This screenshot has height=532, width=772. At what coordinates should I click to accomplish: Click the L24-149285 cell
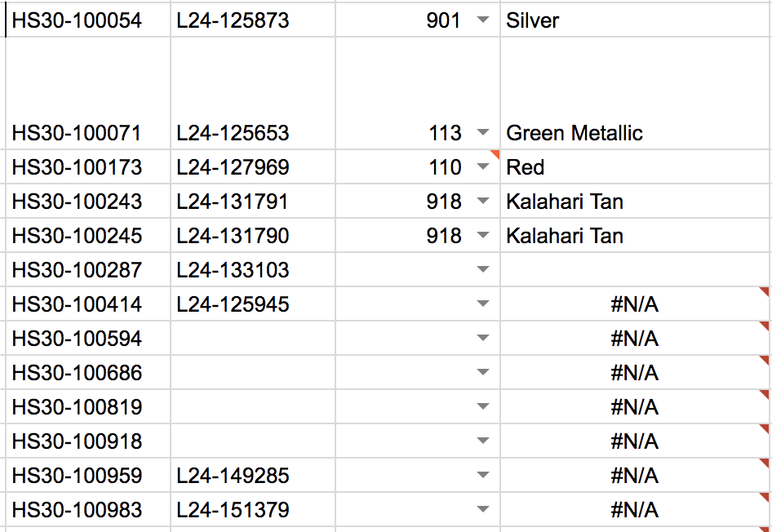pos(233,476)
